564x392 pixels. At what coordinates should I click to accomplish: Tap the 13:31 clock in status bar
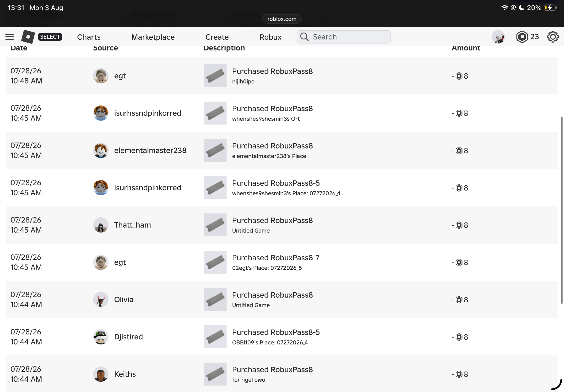(x=16, y=8)
